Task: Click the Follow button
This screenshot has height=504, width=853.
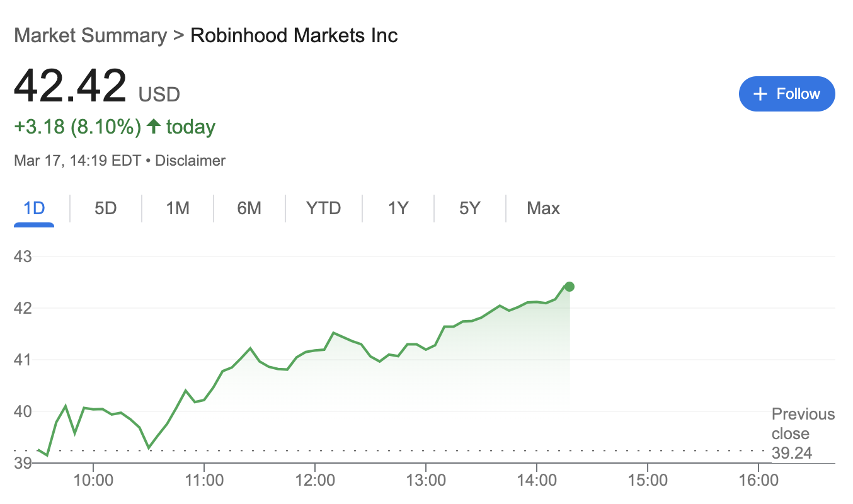Action: pos(787,93)
